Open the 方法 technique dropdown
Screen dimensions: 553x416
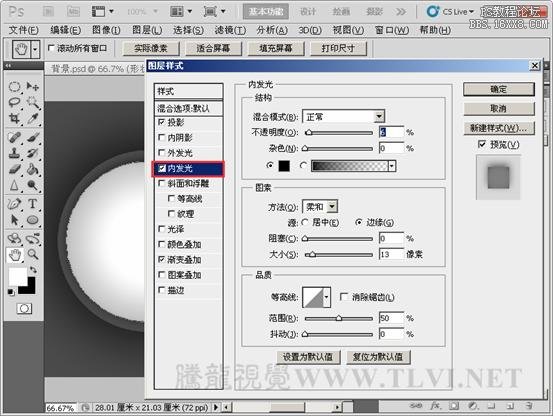320,207
